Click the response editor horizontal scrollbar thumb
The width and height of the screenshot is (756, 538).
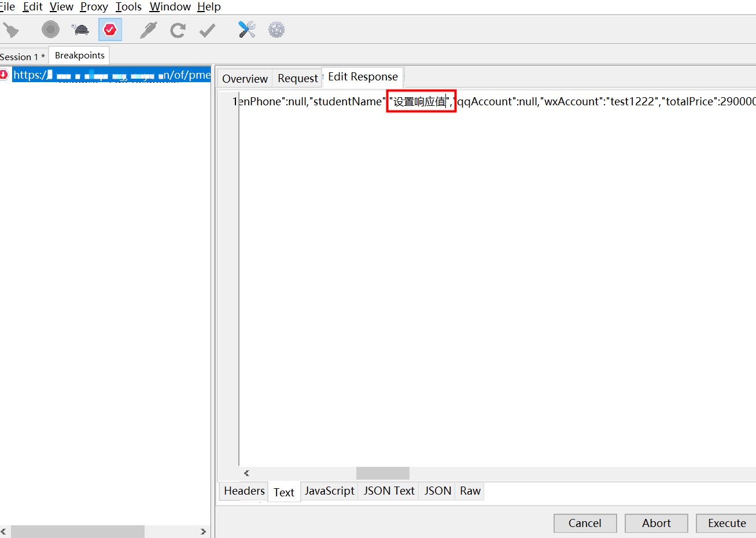click(x=382, y=473)
